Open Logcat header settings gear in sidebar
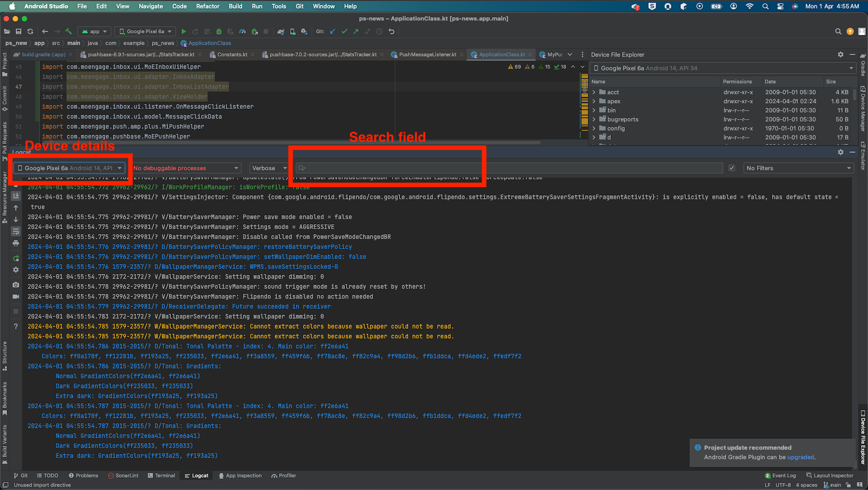The width and height of the screenshot is (868, 490). coord(16,270)
